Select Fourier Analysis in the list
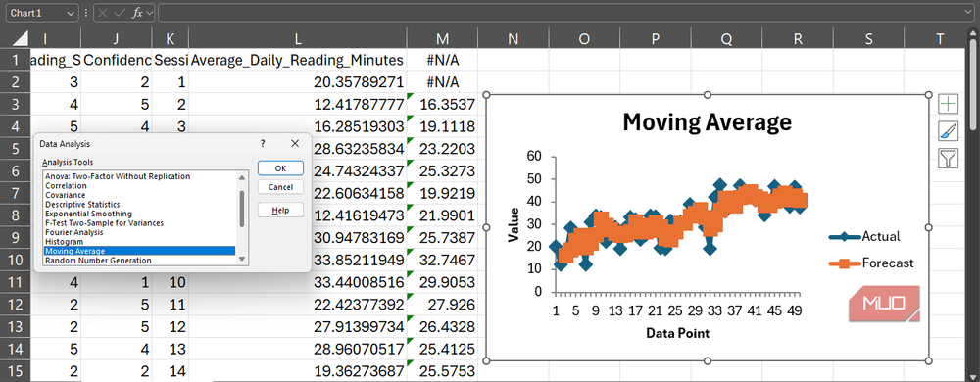The height and width of the screenshot is (382, 980). 74,232
